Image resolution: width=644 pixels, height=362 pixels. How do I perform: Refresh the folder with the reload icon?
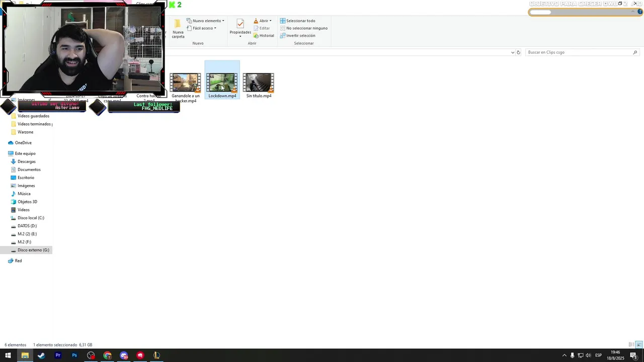519,52
